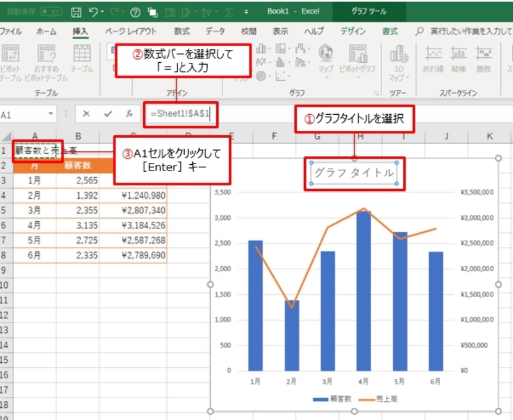Open the デザイン tab
Image resolution: width=513 pixels, height=420 pixels.
click(x=353, y=31)
